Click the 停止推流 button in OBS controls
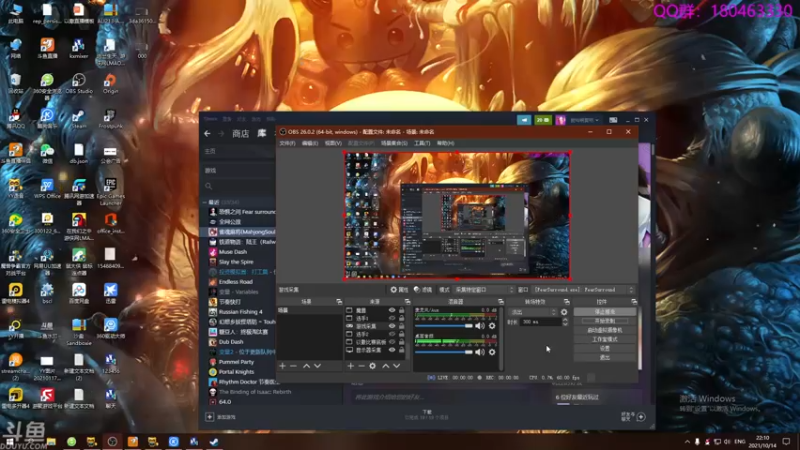 pyautogui.click(x=605, y=312)
